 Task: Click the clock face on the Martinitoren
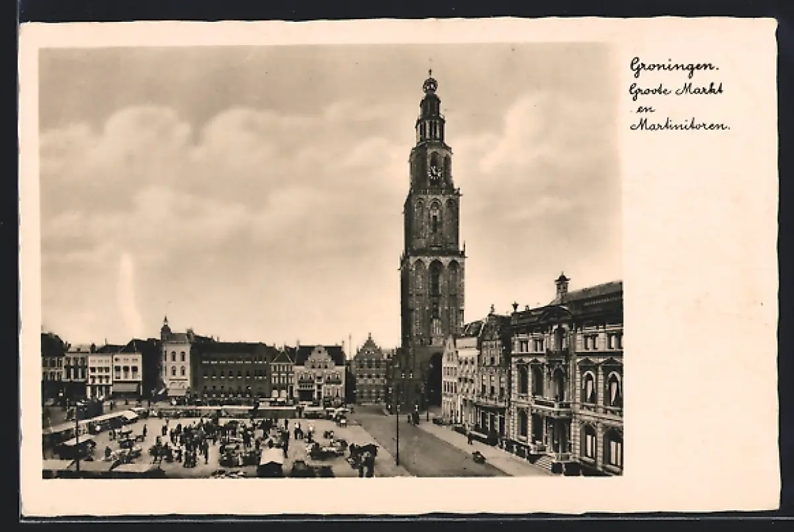point(434,171)
